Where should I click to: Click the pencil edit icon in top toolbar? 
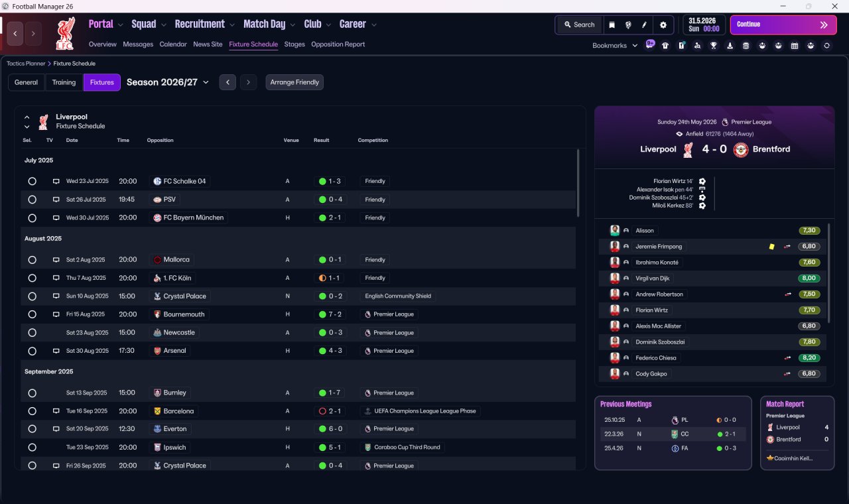pyautogui.click(x=644, y=25)
